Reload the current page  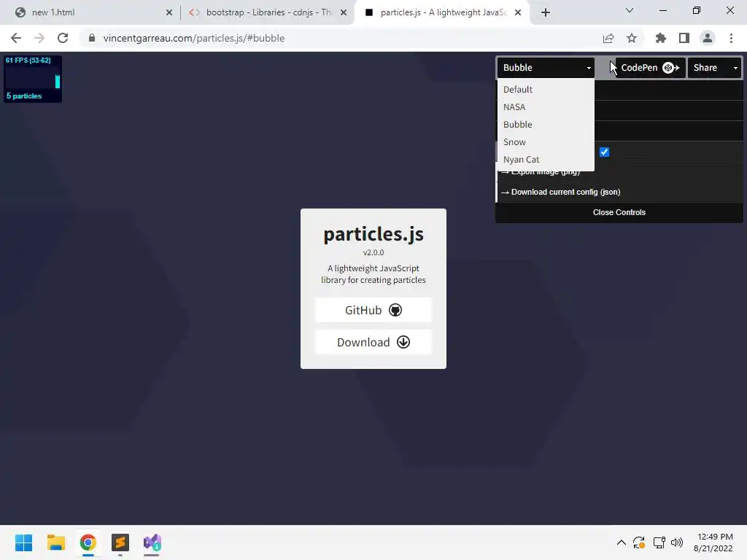click(x=63, y=38)
